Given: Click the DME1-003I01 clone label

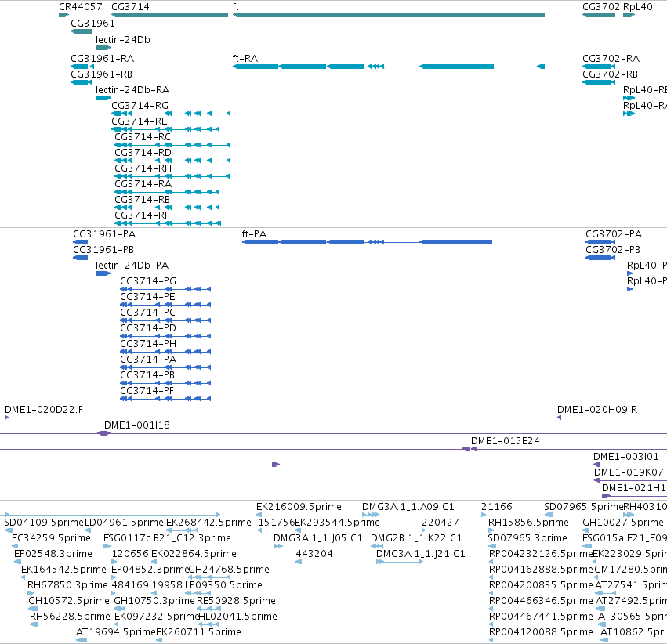Looking at the screenshot, I should [x=626, y=457].
